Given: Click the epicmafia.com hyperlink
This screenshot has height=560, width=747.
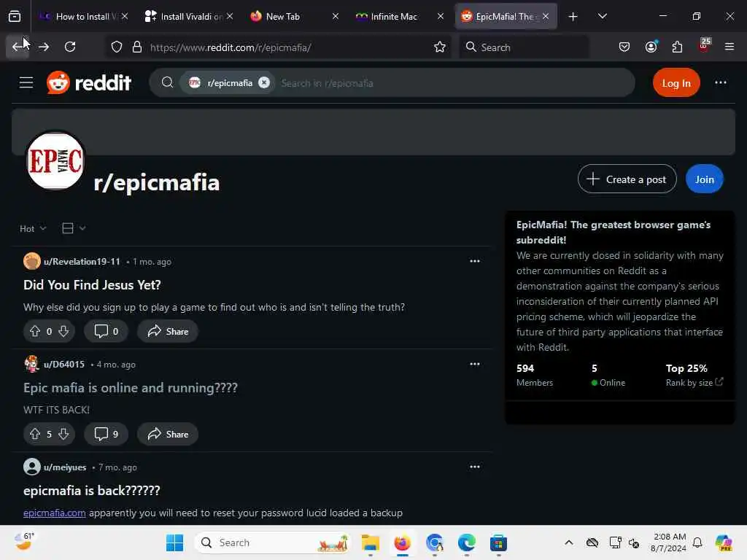Looking at the screenshot, I should 54,513.
